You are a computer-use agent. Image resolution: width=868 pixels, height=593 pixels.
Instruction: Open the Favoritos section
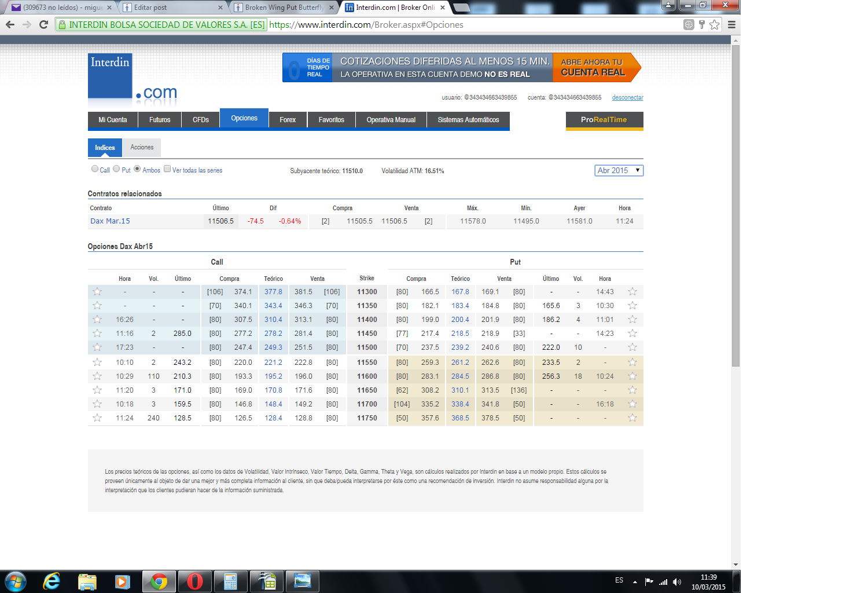coord(332,120)
